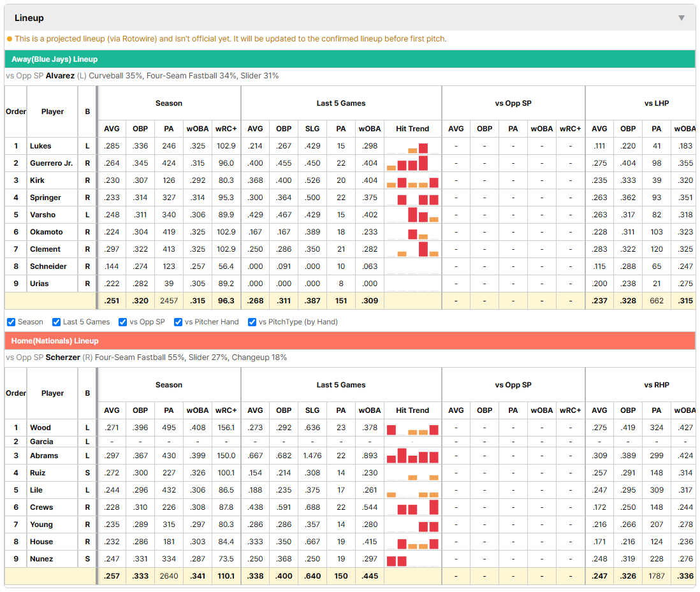This screenshot has height=592, width=700.
Task: Collapse the Lineup panel arrow
Action: [x=682, y=18]
